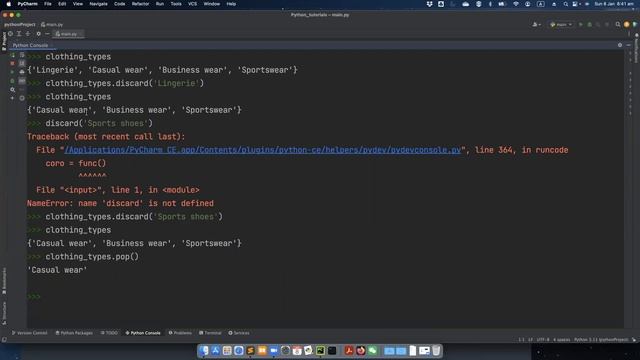
Task: Open the project view options gear
Action: pyautogui.click(x=38, y=34)
